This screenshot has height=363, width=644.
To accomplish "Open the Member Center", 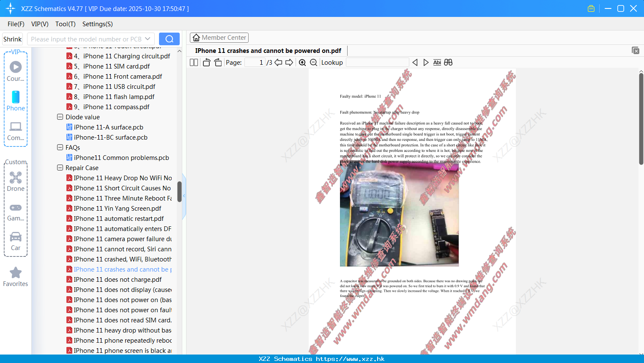I will coord(219,38).
